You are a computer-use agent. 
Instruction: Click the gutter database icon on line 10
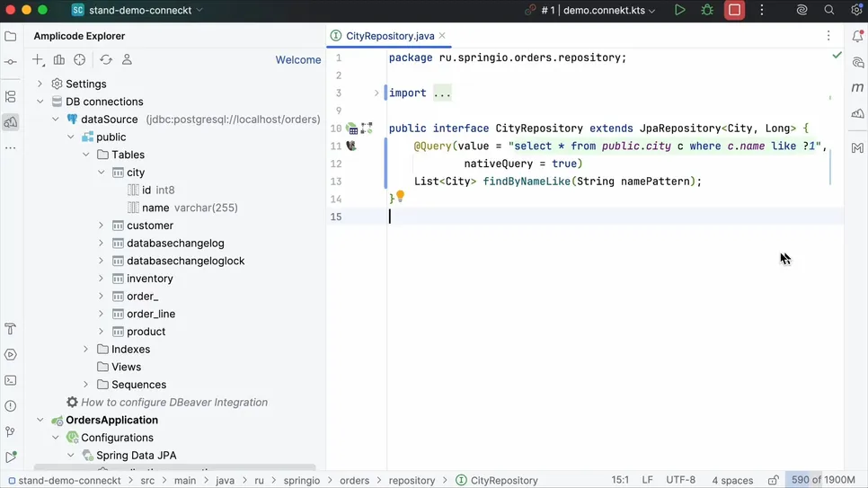(352, 129)
